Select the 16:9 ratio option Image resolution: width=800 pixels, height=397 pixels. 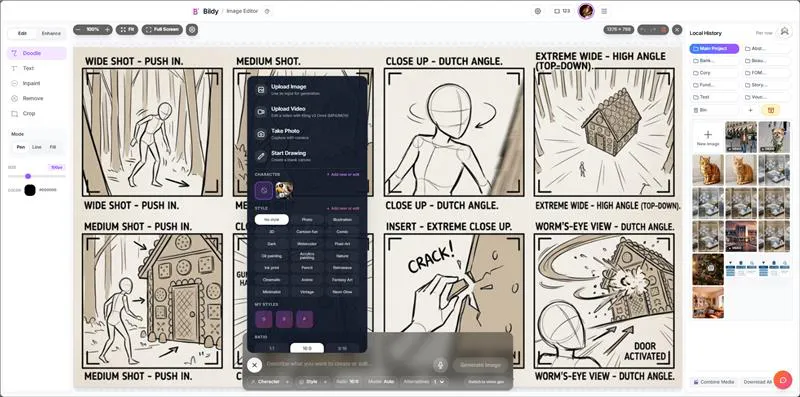tap(307, 349)
